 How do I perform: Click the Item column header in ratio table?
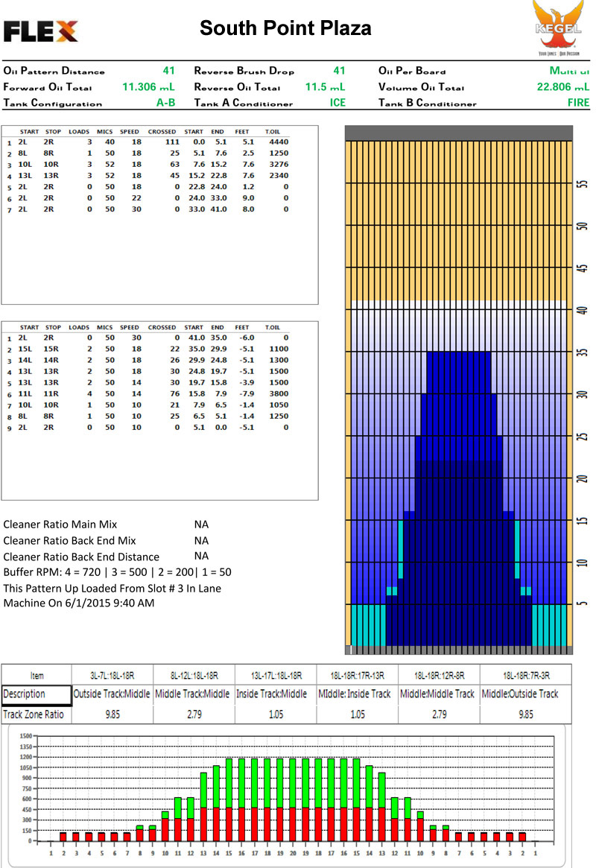pos(36,676)
